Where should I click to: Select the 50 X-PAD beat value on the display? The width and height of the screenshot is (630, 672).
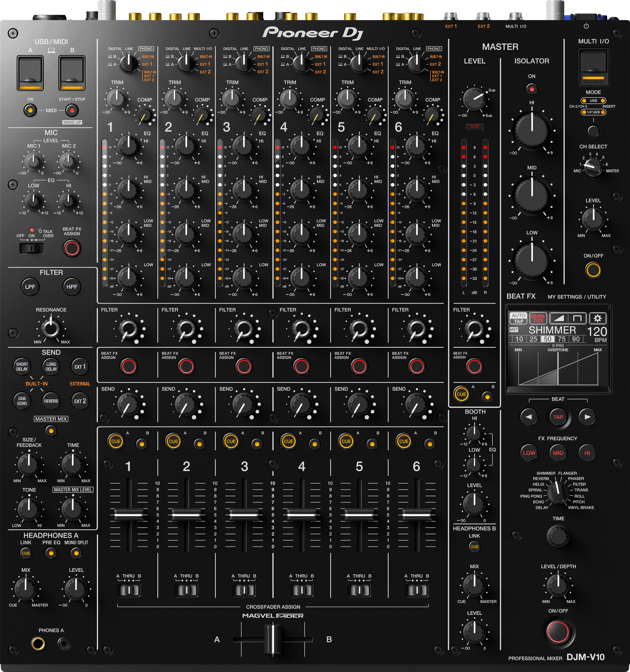point(548,339)
